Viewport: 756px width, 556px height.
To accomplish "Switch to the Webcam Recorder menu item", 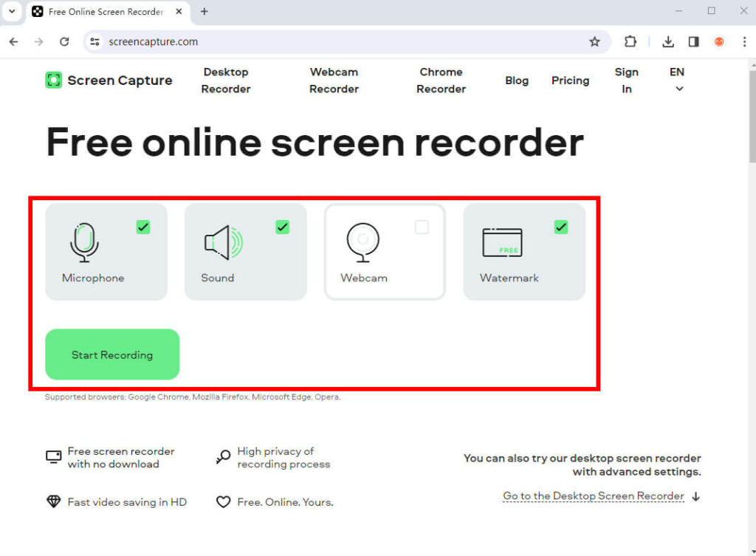I will pyautogui.click(x=334, y=80).
